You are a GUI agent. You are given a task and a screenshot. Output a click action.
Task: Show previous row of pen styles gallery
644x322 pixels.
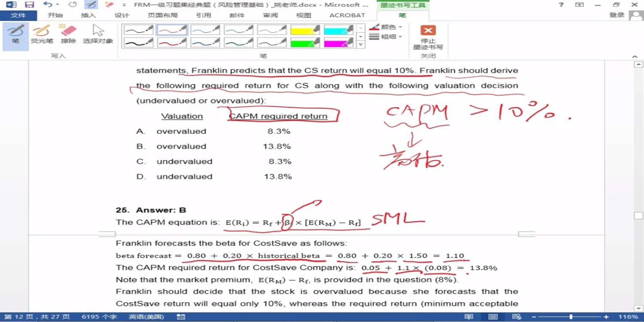[361, 28]
